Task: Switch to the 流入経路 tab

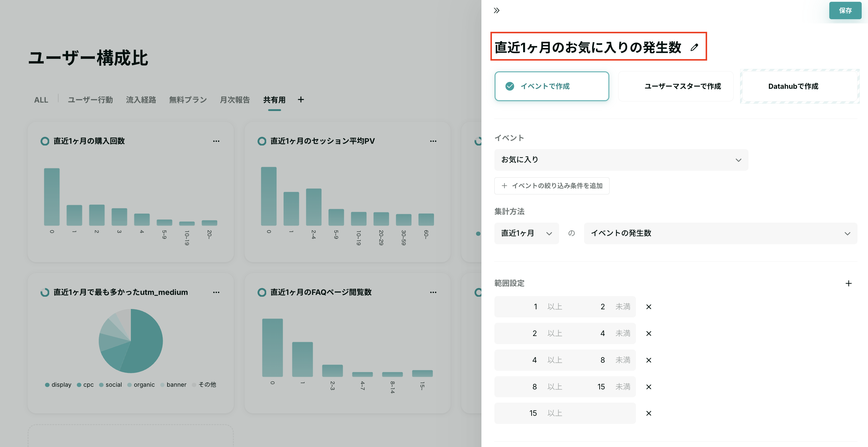Action: pyautogui.click(x=141, y=100)
